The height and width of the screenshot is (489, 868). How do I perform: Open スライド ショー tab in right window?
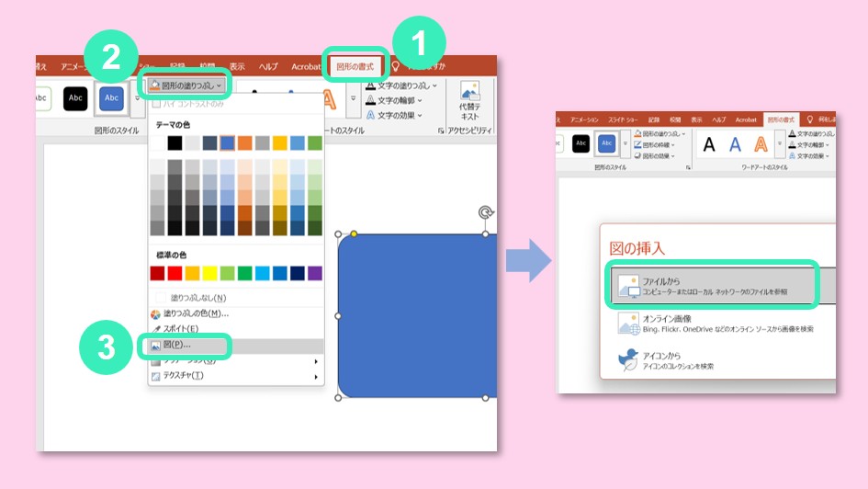[x=623, y=119]
